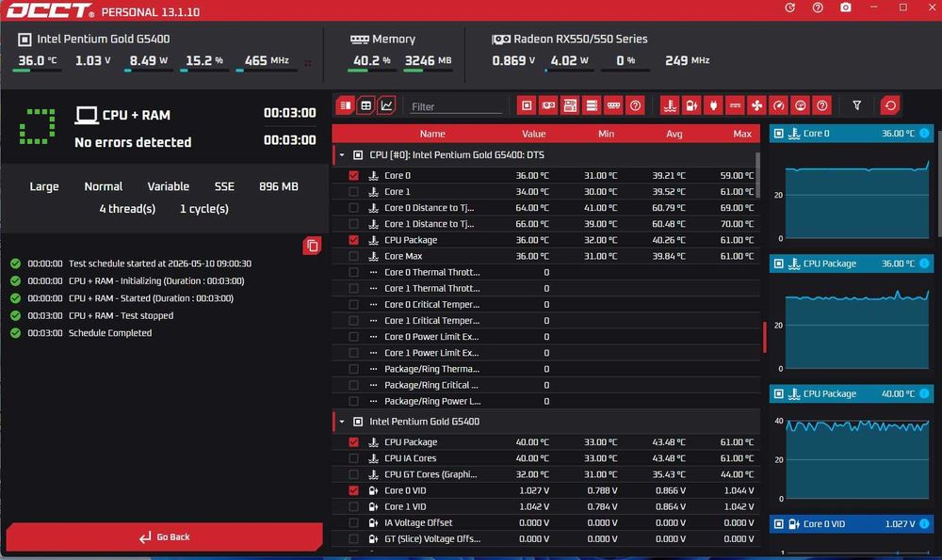Screen dimensions: 942x560
Task: Click the 'GT (Slice) Voltage Offs...' row
Action: (545, 538)
